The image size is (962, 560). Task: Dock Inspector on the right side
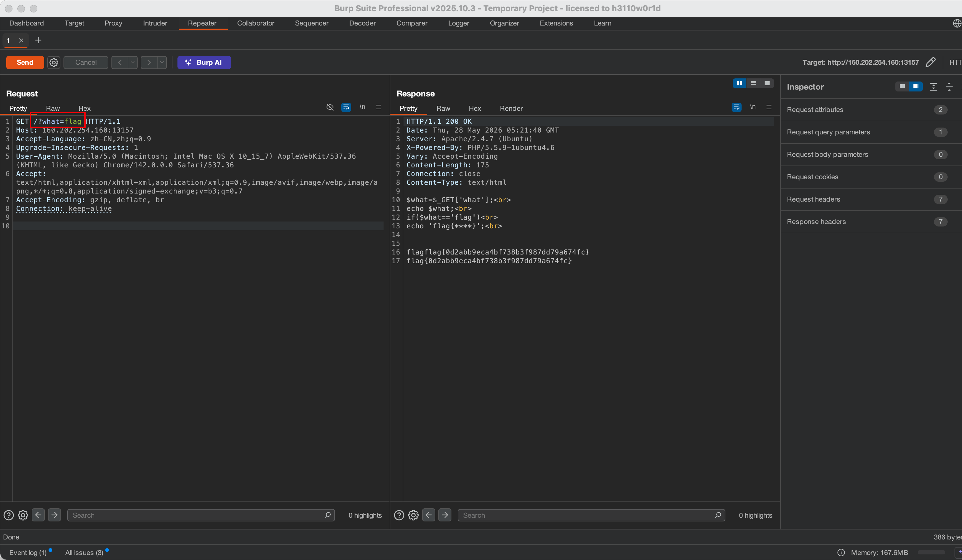point(916,86)
